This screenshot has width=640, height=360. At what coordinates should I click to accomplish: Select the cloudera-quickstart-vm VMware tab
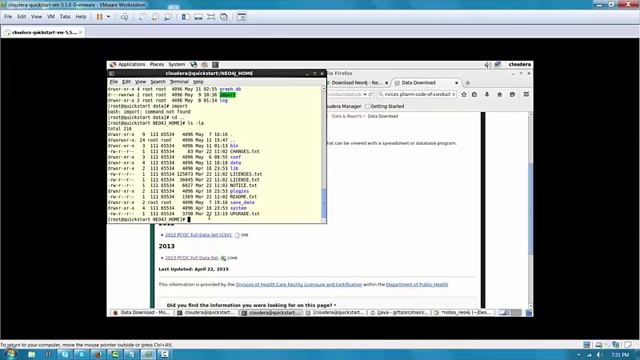pyautogui.click(x=43, y=32)
